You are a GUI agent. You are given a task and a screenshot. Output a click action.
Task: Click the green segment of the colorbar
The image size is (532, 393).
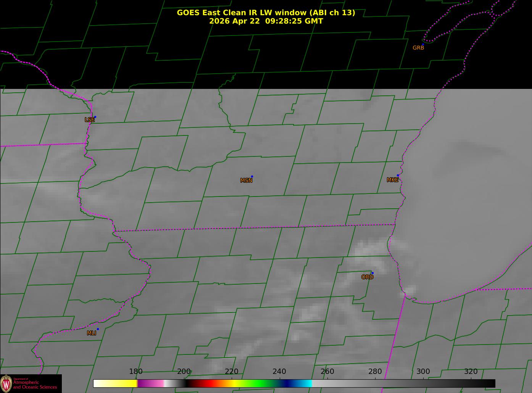coord(260,383)
